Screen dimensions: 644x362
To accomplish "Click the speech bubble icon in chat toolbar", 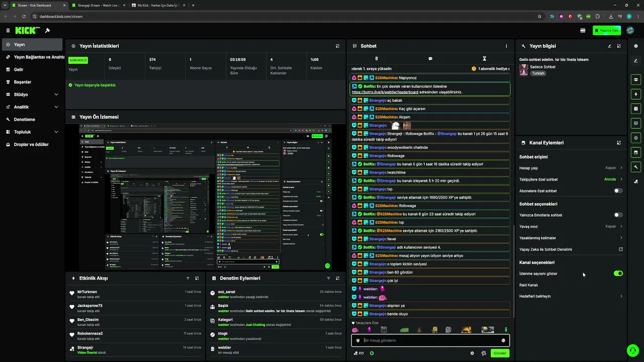I will (430, 59).
